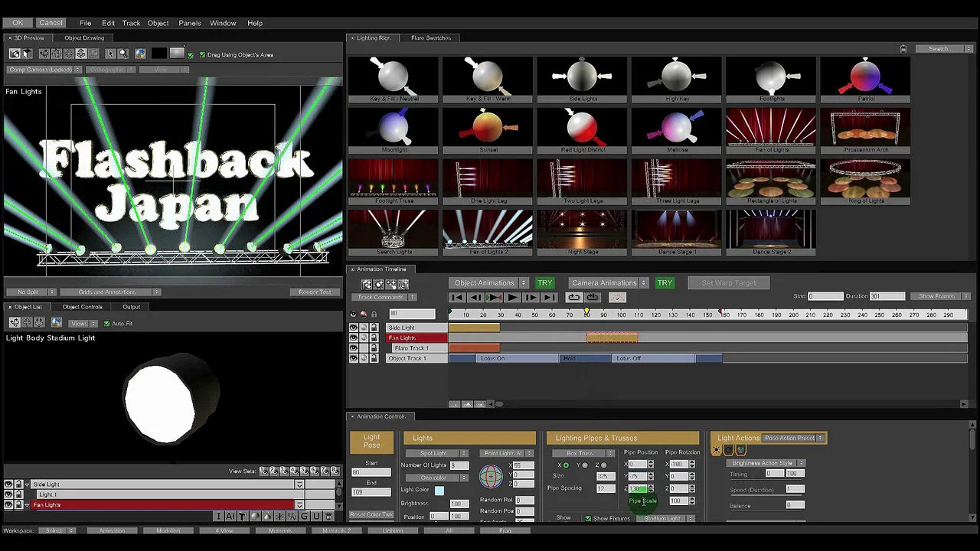Click the second loop mode icon
The image size is (980, 551).
click(592, 298)
